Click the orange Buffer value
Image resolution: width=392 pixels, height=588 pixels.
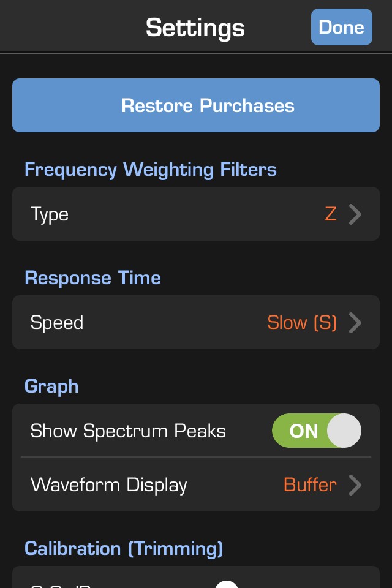310,485
